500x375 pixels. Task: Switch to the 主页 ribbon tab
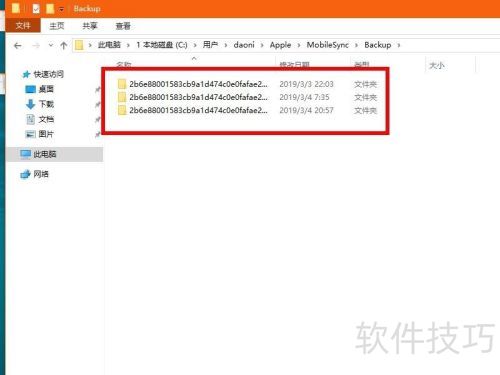pos(57,26)
